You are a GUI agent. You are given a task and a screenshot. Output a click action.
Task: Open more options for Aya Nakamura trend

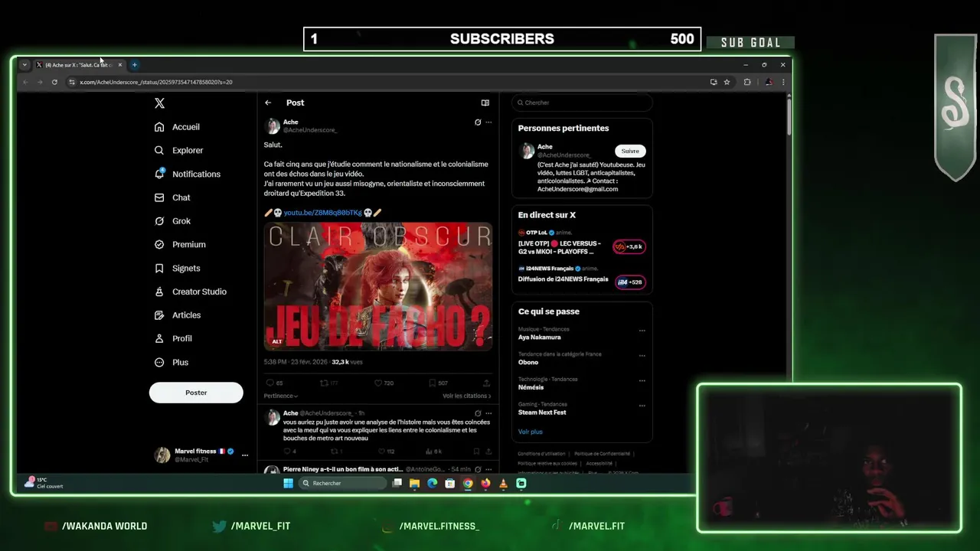[x=642, y=331]
